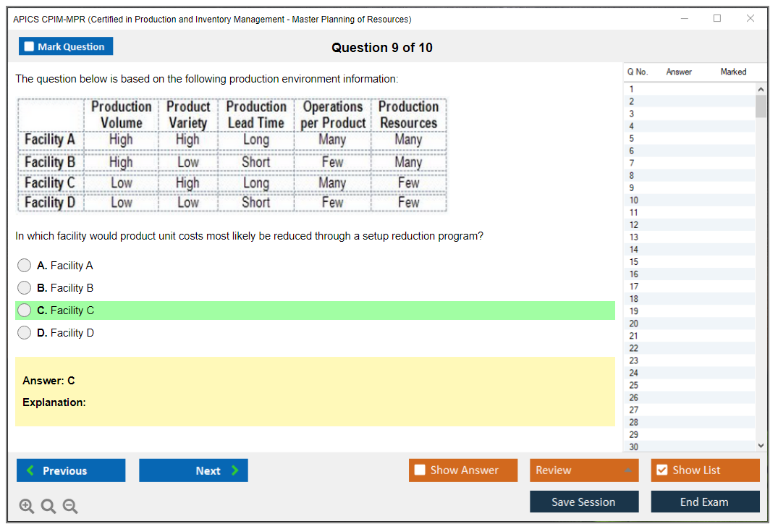Advance with the Next button
Screen dimensions: 778x532
coord(193,470)
